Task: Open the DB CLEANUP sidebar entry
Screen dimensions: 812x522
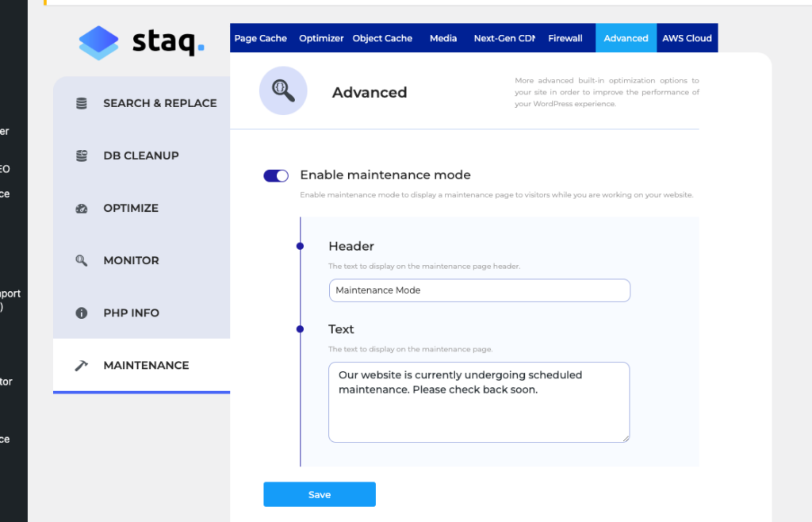Action: pyautogui.click(x=143, y=155)
